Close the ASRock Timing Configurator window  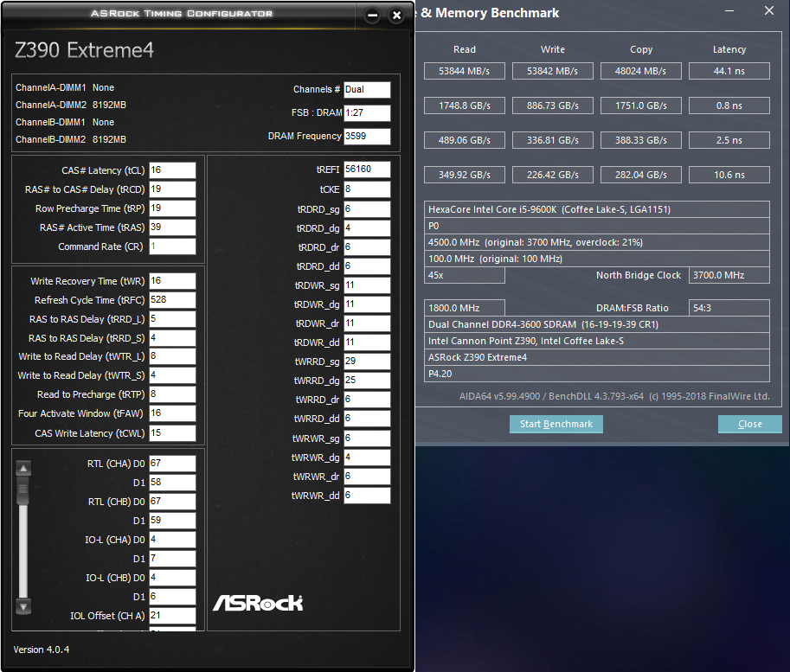pyautogui.click(x=396, y=15)
